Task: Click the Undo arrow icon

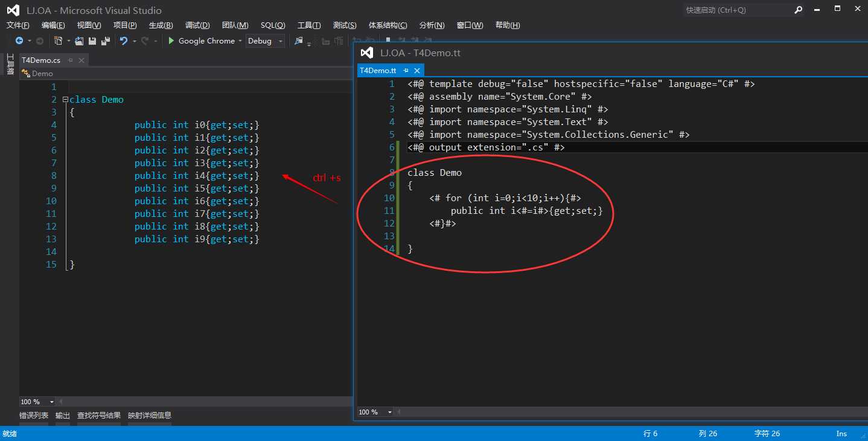Action: tap(124, 41)
